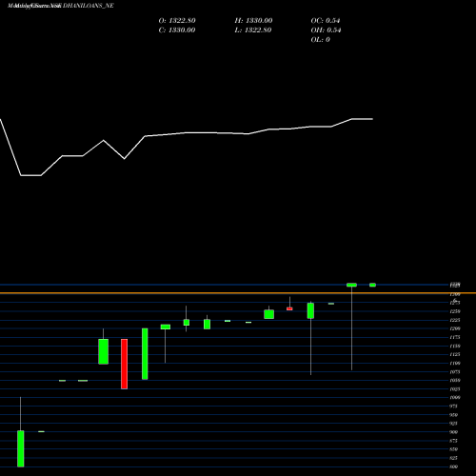Click the 1250 price axis label
This screenshot has width=476, height=476.
click(x=455, y=311)
